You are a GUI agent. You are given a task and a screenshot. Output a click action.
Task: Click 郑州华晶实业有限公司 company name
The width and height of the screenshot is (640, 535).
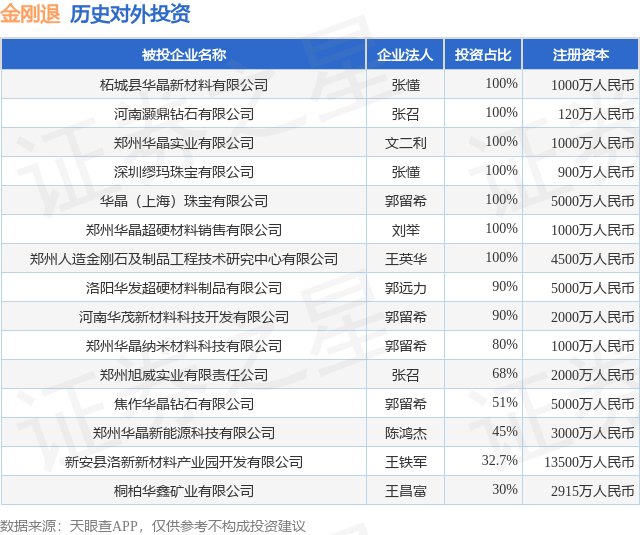pyautogui.click(x=184, y=143)
